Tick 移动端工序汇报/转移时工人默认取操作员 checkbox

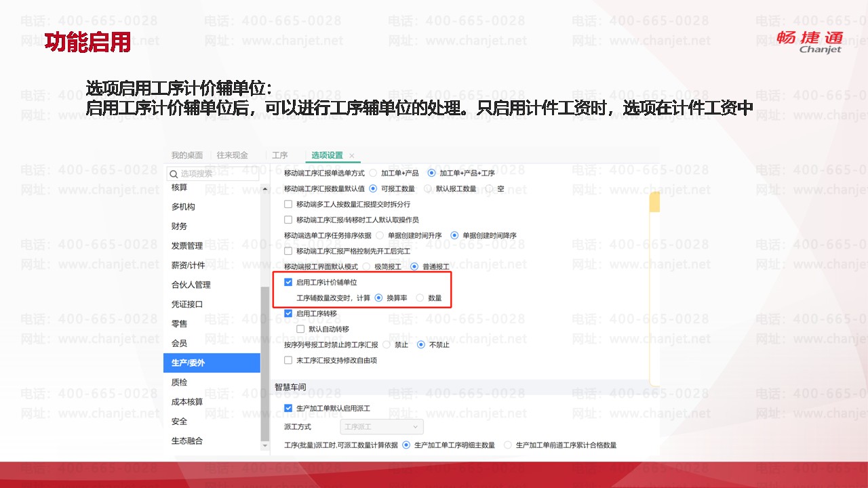(288, 220)
